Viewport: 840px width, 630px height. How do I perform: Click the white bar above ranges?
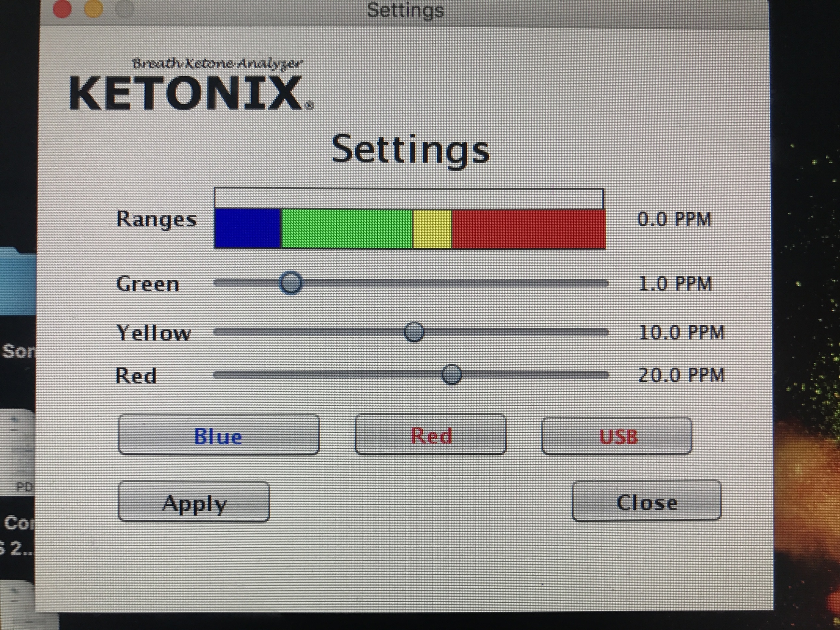point(408,198)
